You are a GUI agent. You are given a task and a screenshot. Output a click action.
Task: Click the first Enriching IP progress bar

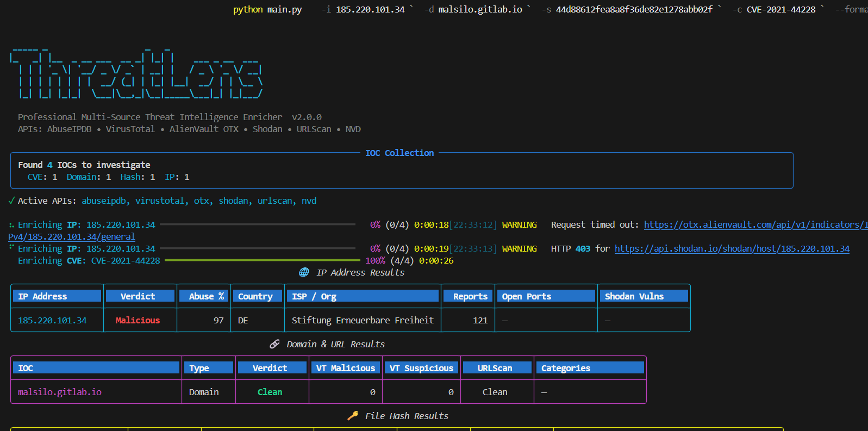coord(258,224)
